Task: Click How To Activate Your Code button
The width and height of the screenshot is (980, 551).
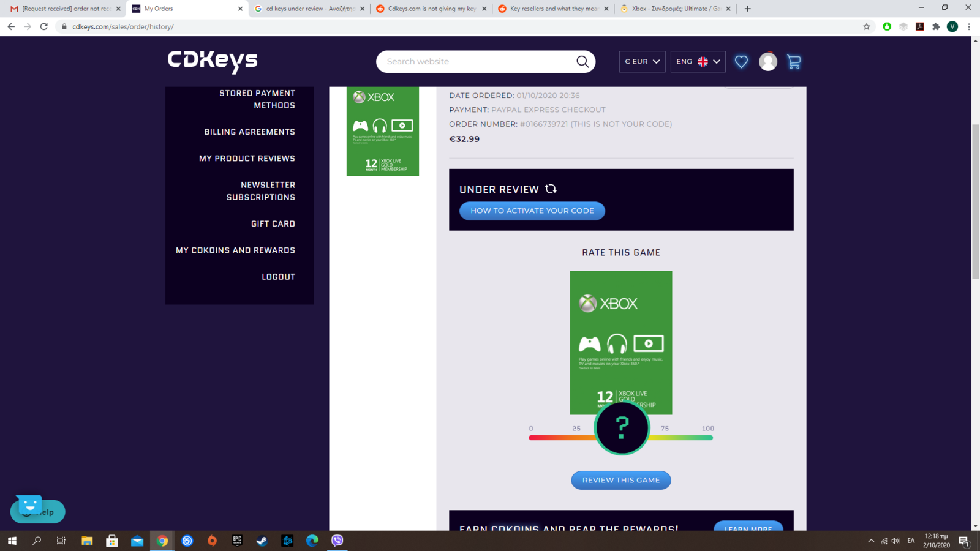Action: pos(532,211)
